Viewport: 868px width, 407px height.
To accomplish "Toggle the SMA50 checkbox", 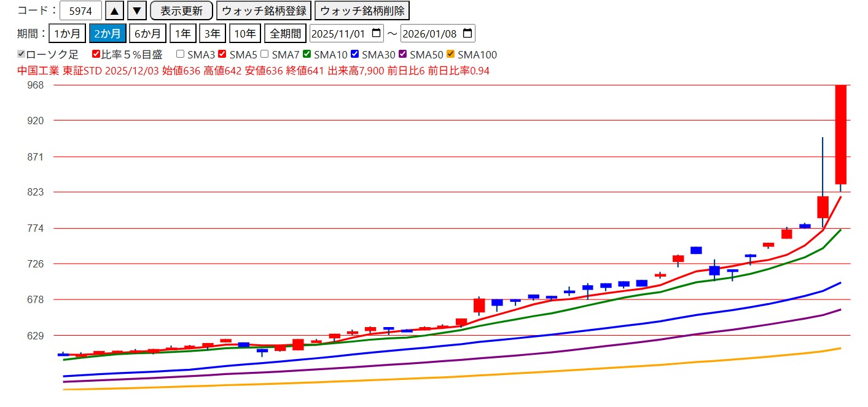I will pos(403,54).
